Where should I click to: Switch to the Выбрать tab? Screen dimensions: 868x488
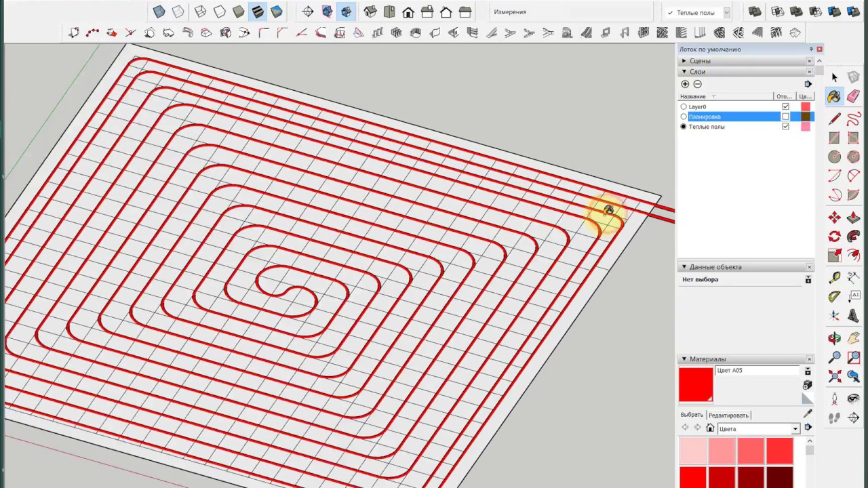point(692,415)
